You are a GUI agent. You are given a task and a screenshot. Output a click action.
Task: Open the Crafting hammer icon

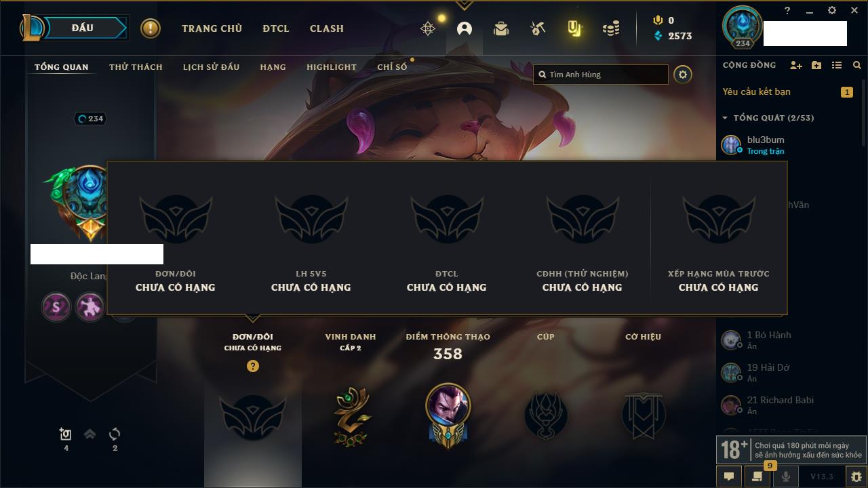click(538, 28)
